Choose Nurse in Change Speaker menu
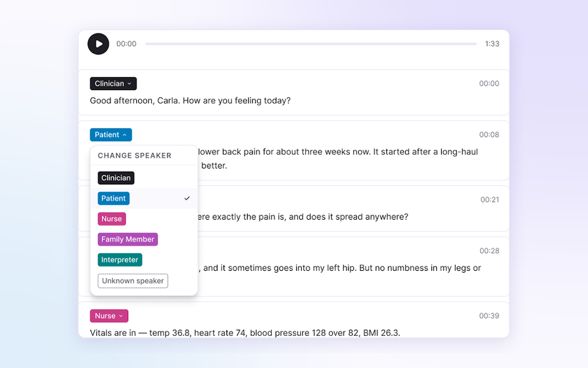 [112, 219]
